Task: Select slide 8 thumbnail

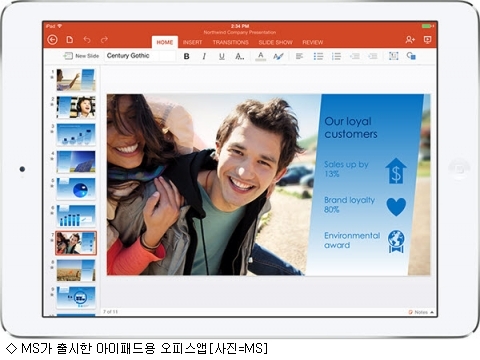Action: pos(76,270)
